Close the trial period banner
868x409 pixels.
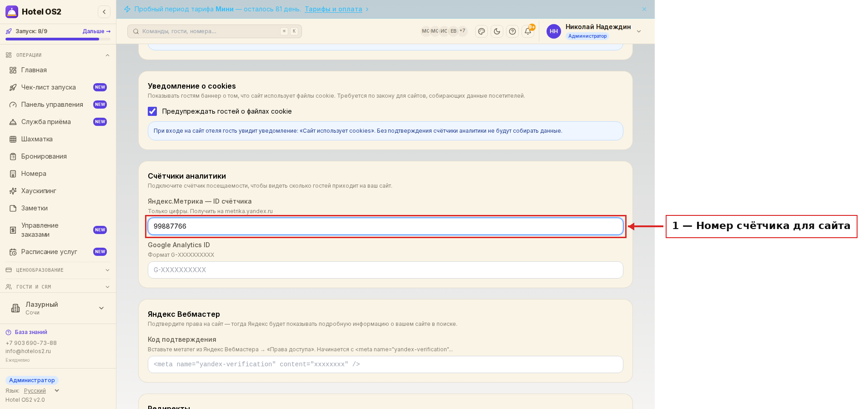644,9
